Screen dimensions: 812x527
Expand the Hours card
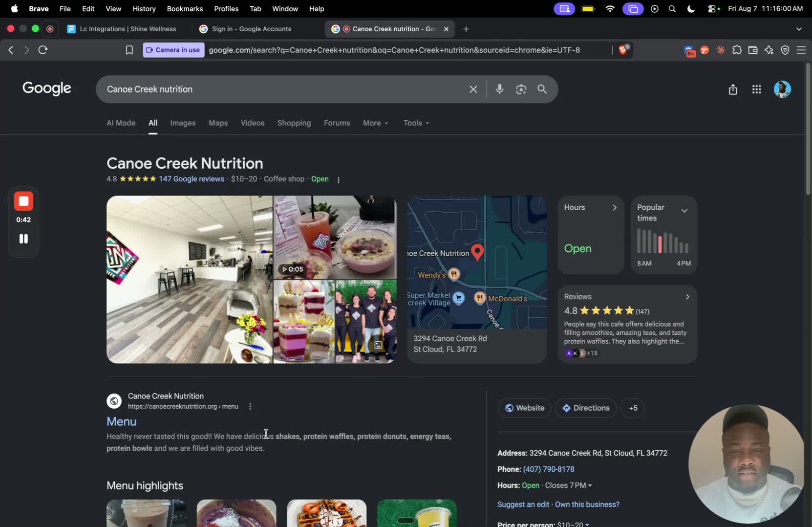pos(591,235)
